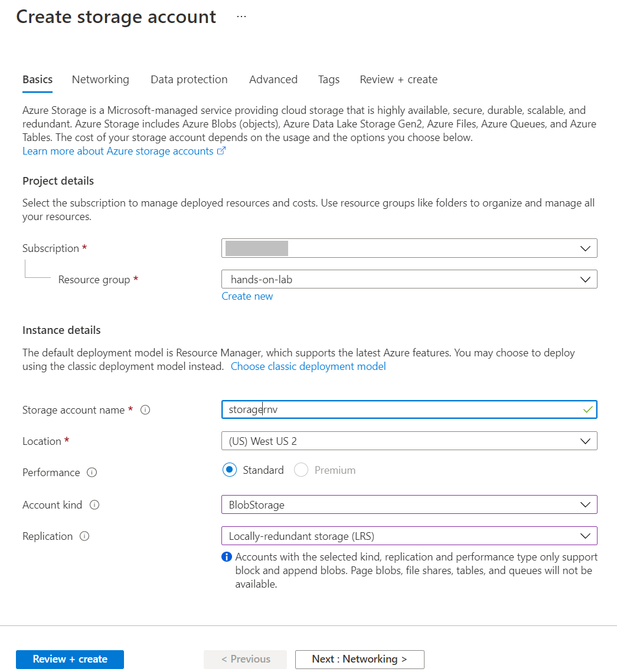Screen dimensions: 617x672
Task: Click the 'Subscription' field label
Action: coord(51,248)
